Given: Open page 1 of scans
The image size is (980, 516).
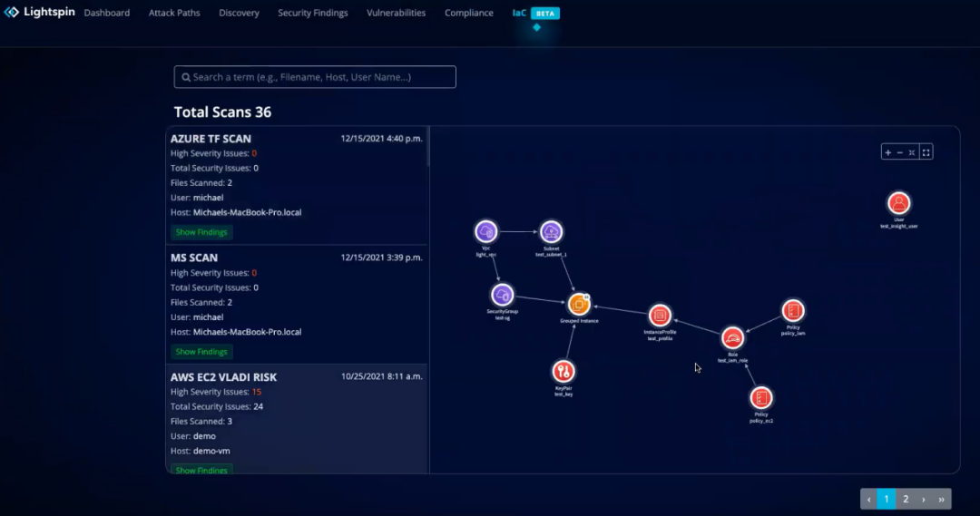Looking at the screenshot, I should click(x=887, y=499).
